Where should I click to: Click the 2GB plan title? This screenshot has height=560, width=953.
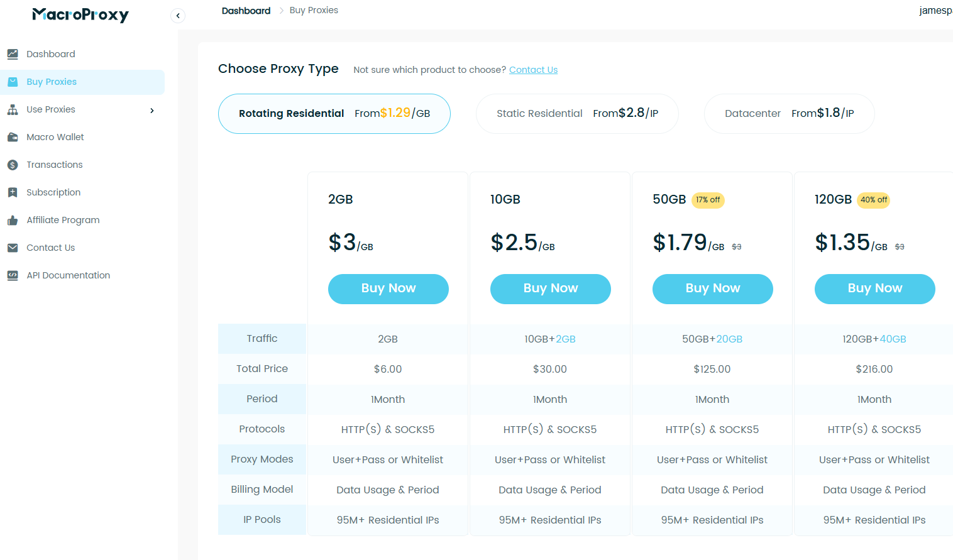pos(341,200)
